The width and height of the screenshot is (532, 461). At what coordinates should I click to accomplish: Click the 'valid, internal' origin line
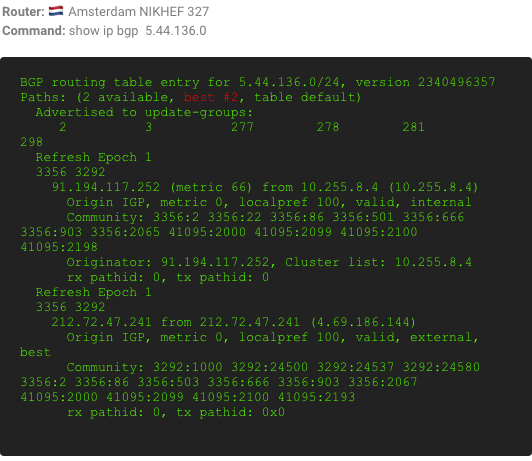coord(269,202)
